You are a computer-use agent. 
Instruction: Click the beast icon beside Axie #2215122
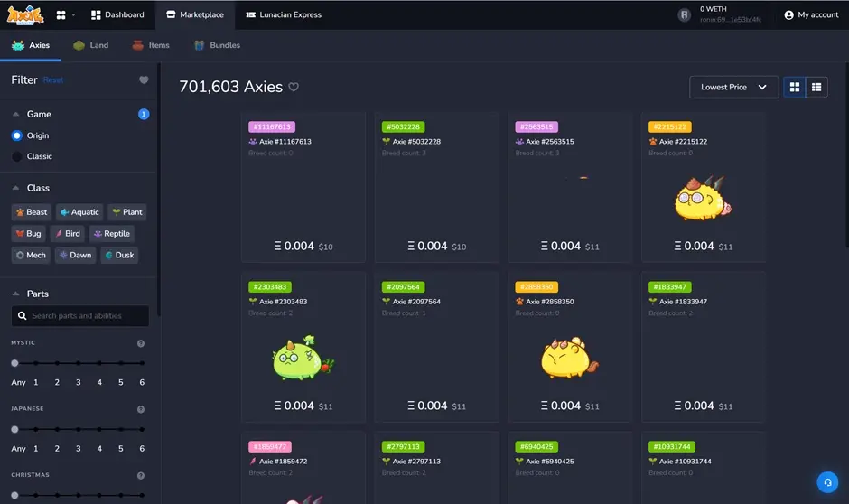(652, 142)
